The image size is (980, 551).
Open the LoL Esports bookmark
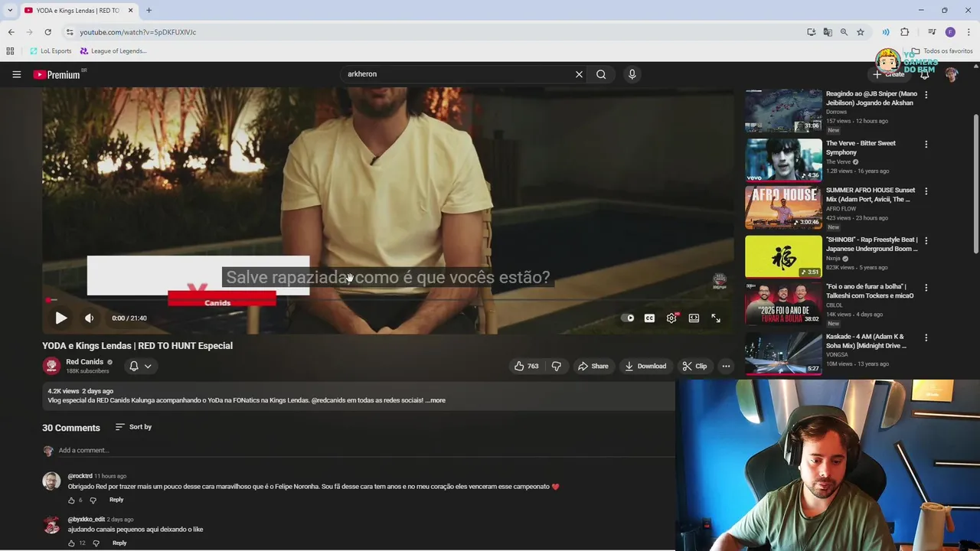51,51
